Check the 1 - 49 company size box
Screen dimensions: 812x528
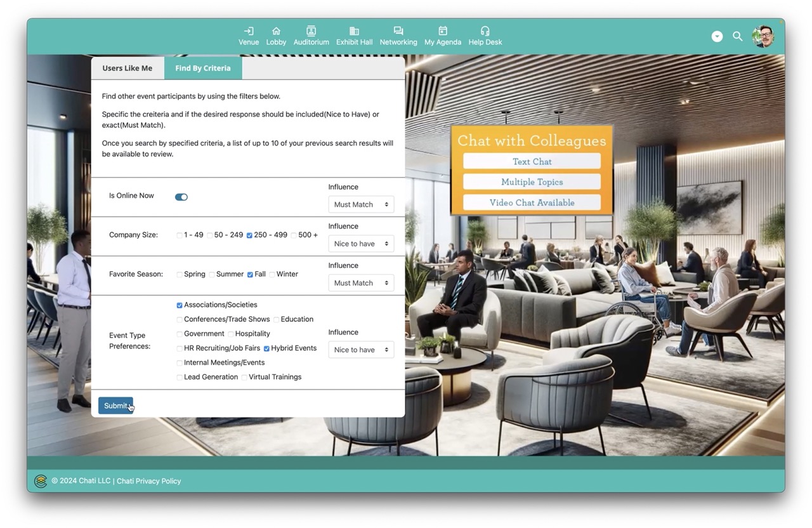180,235
